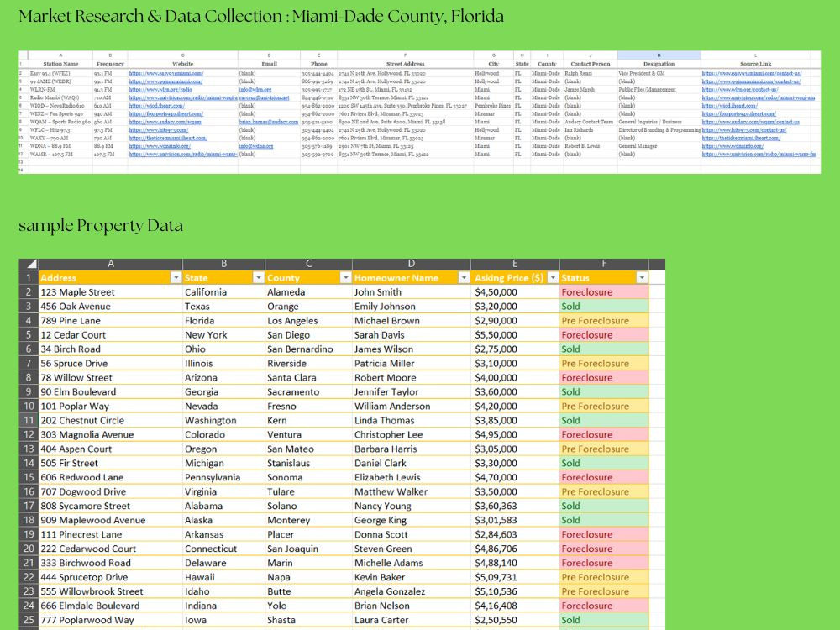Select the 'Emily Johnson' homeowner cell

(412, 307)
